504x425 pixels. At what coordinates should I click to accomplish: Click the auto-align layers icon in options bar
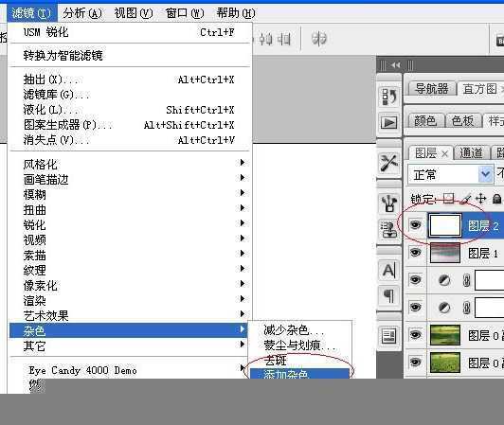[x=319, y=39]
